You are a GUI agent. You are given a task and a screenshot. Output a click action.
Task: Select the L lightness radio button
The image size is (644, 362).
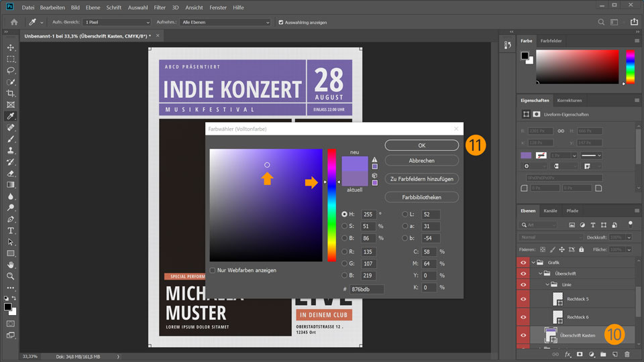[x=405, y=215]
